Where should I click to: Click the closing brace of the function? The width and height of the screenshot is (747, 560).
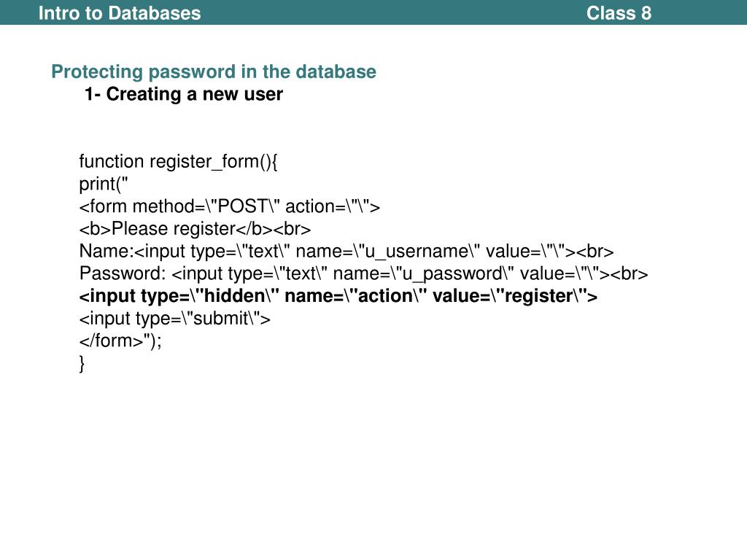coord(82,363)
